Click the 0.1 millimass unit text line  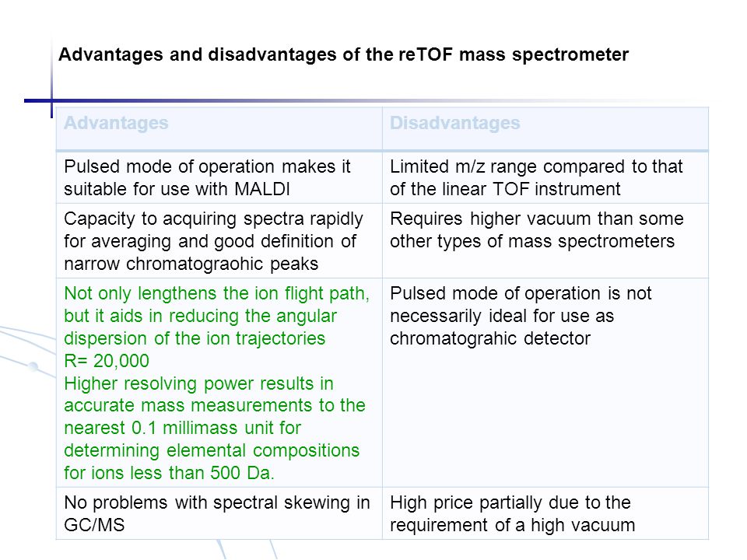182,428
